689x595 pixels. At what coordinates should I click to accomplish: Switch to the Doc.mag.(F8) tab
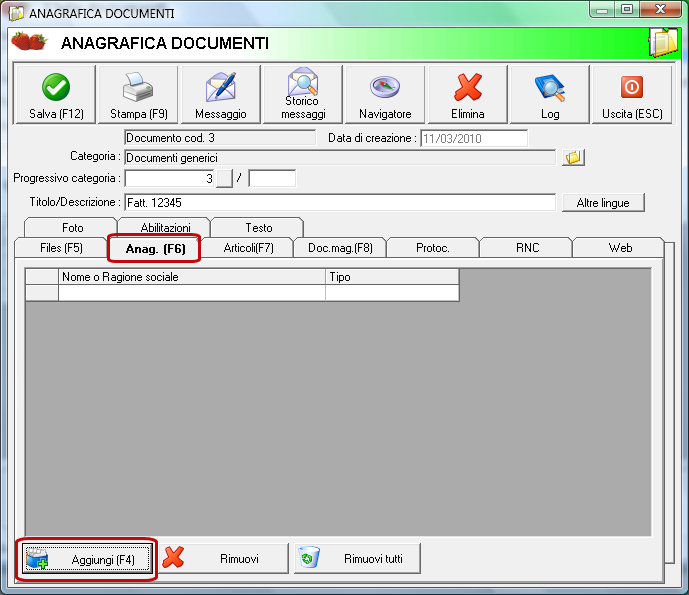[340, 248]
